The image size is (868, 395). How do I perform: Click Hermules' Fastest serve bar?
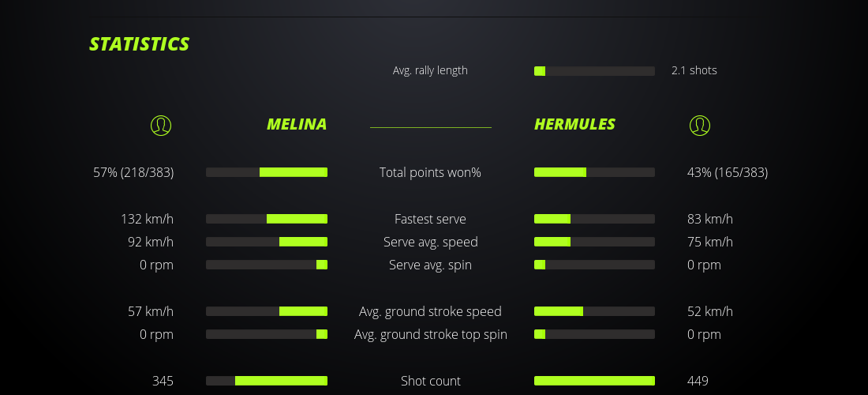click(594, 219)
